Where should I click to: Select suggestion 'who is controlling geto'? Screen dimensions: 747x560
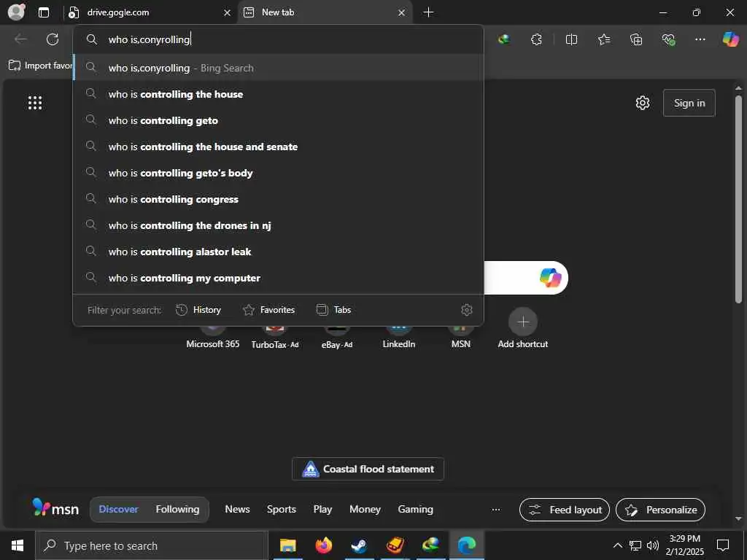coord(278,120)
